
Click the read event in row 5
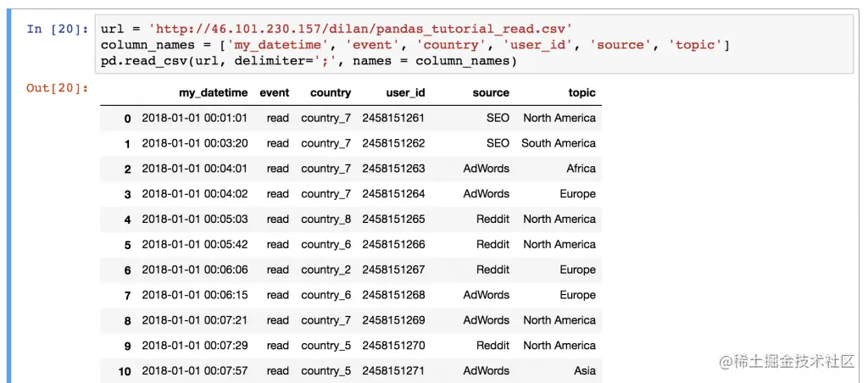click(278, 245)
